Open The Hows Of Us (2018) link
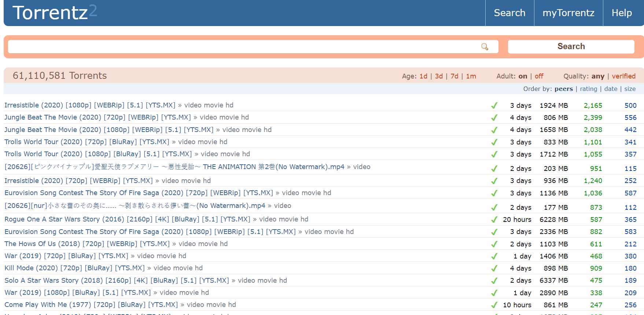644x315 pixels. [87, 244]
